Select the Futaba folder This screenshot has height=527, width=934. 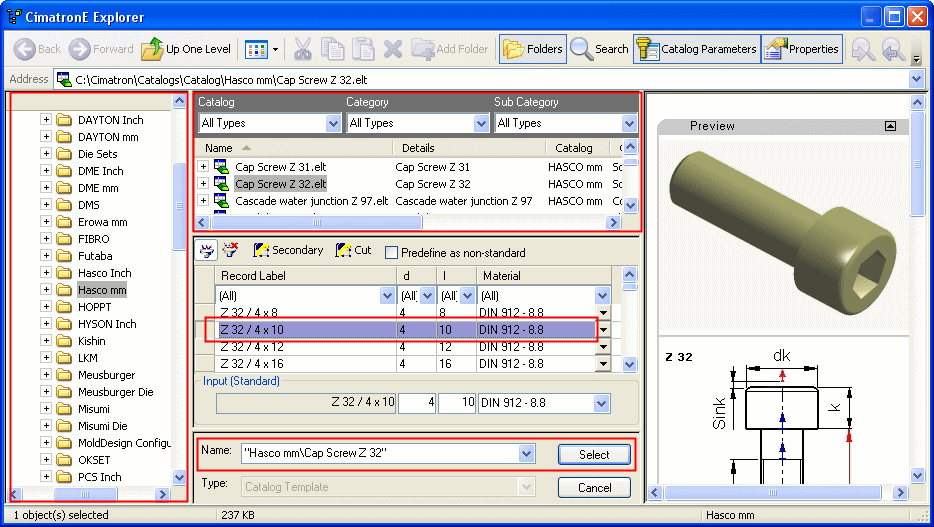[x=95, y=256]
